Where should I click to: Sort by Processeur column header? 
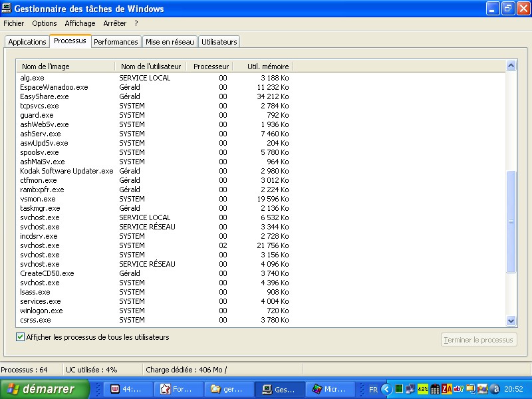[x=209, y=66]
